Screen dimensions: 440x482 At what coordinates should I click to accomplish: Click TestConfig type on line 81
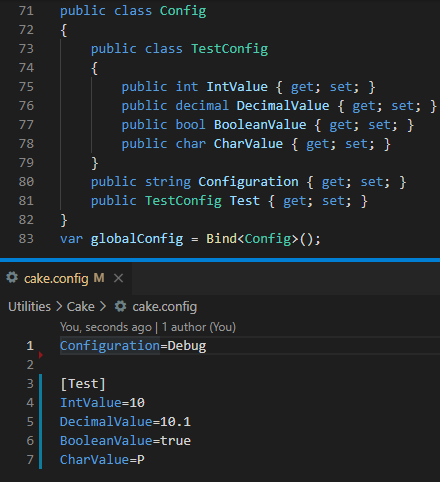(x=183, y=201)
